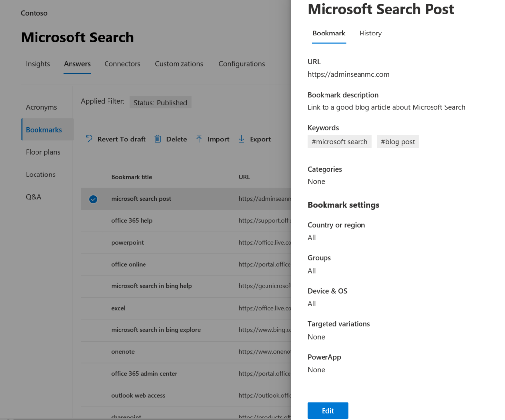The image size is (505, 420).
Task: Switch to the History tab
Action: tap(370, 33)
